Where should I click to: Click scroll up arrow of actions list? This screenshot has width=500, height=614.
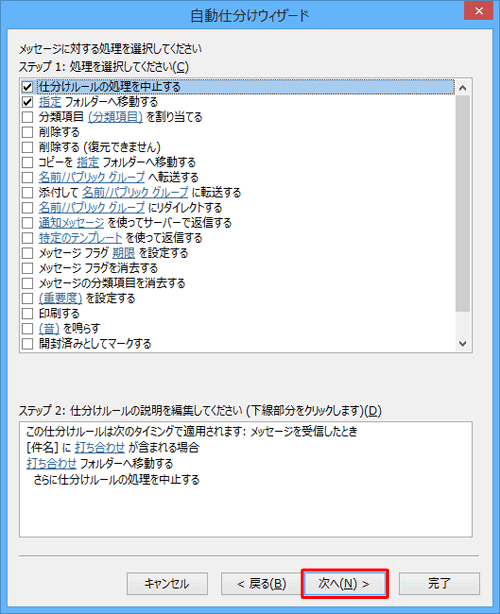463,88
